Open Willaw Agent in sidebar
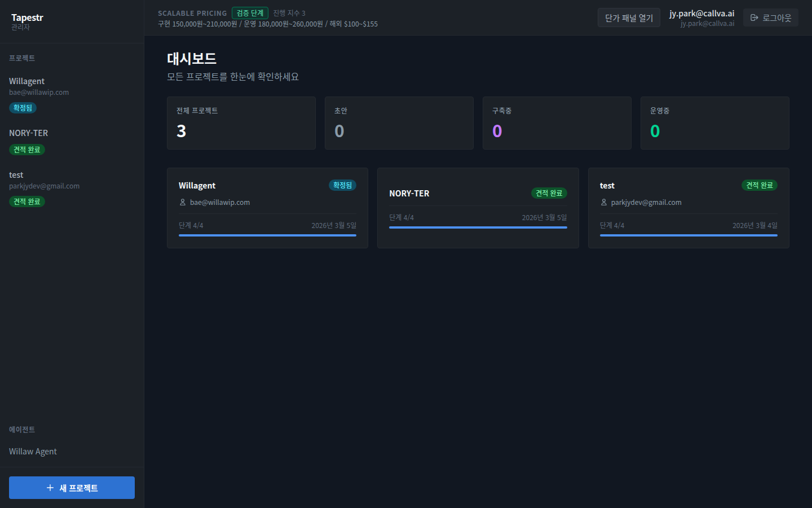 click(33, 452)
